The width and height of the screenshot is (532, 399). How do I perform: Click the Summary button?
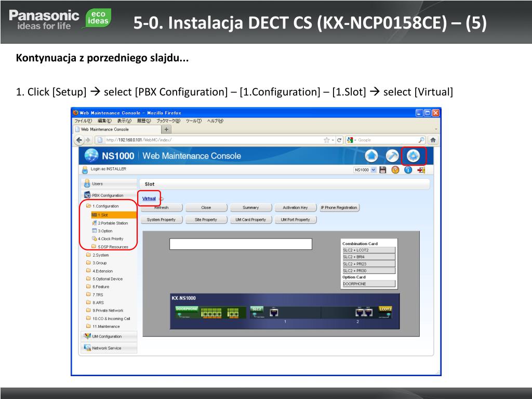251,207
